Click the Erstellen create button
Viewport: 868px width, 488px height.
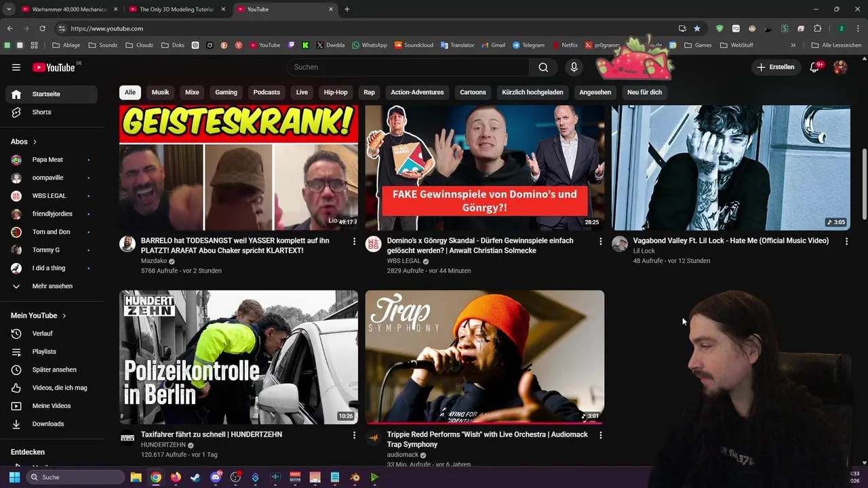click(x=776, y=67)
